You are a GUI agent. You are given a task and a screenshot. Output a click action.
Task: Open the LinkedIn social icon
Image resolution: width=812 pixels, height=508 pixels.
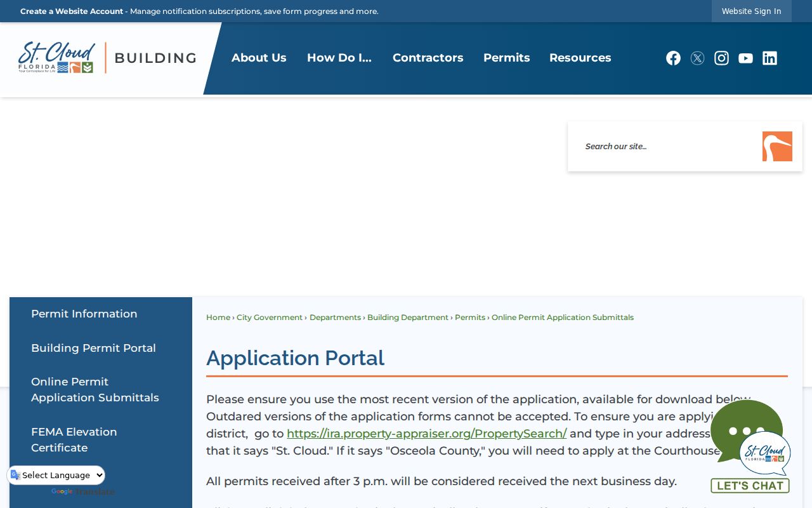coord(769,58)
